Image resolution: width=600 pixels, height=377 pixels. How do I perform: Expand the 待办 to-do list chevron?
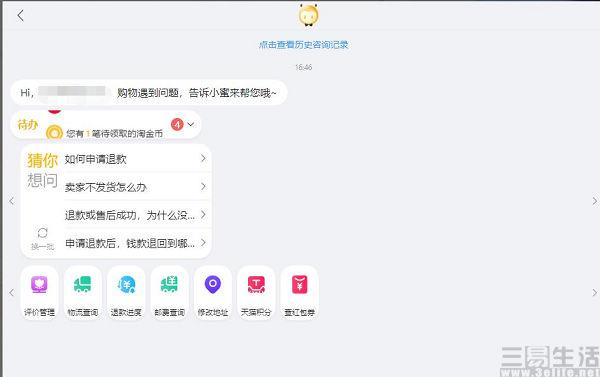coord(191,124)
